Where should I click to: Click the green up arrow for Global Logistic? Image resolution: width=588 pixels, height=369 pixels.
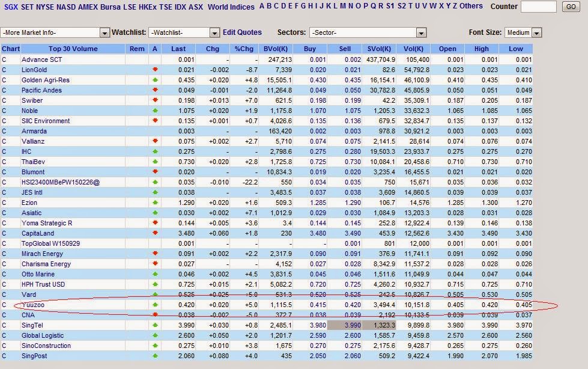[x=155, y=335]
